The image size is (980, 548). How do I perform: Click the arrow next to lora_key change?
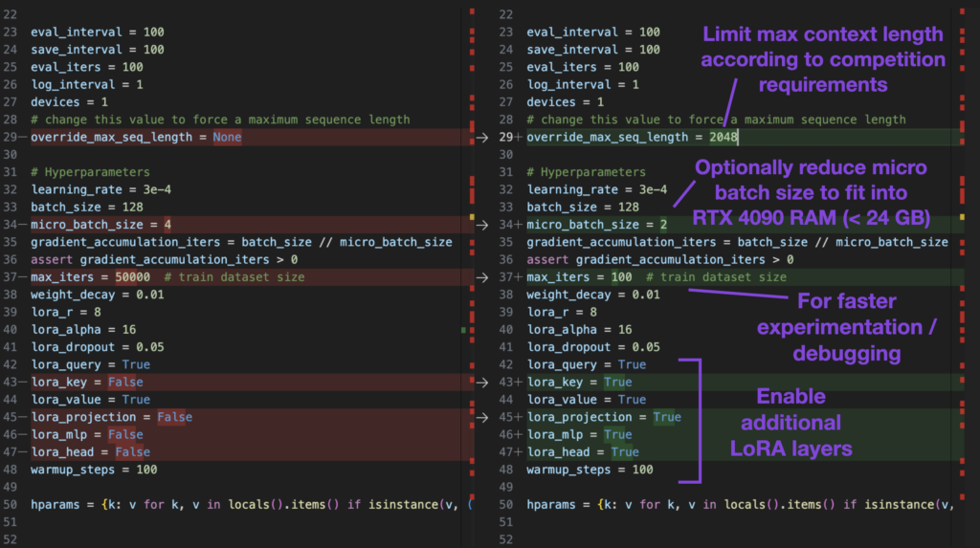(484, 382)
